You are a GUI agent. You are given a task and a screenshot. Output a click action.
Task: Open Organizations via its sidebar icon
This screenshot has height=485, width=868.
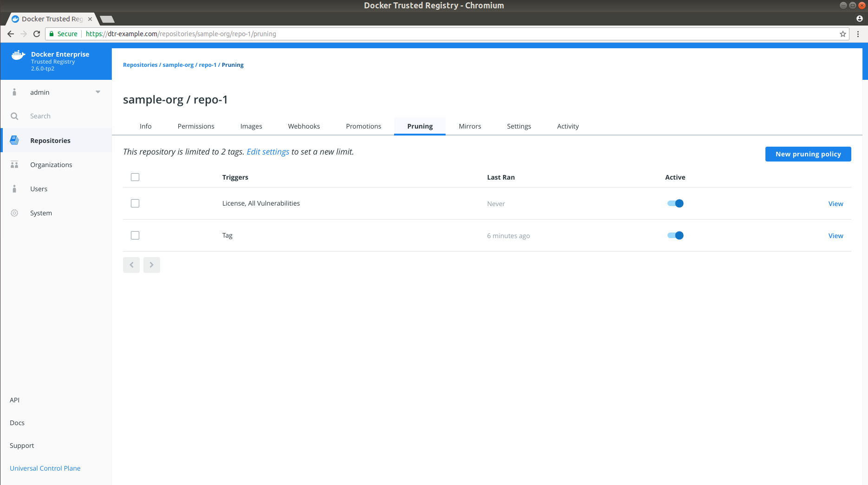pos(14,165)
